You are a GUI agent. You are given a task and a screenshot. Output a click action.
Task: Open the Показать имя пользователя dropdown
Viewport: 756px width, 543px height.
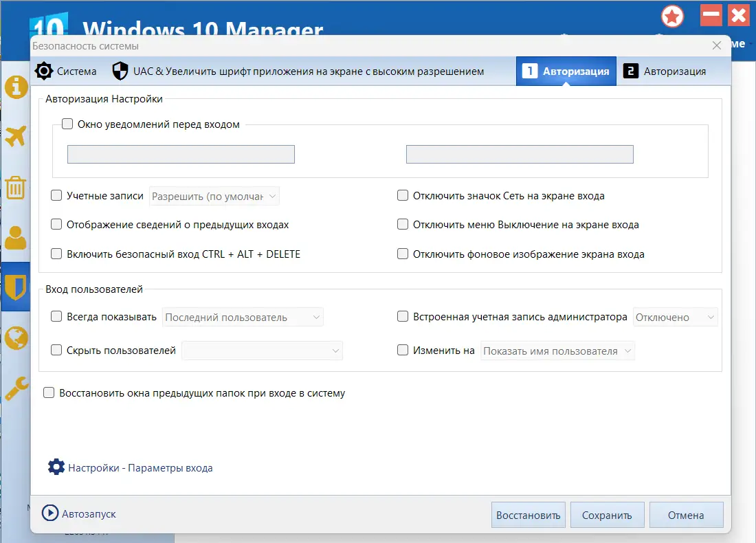[x=557, y=351]
